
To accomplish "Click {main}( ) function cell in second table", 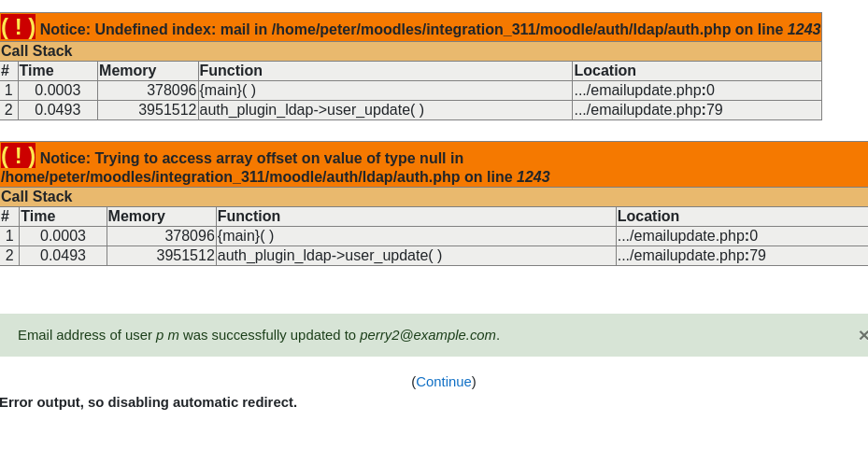I will tap(246, 236).
